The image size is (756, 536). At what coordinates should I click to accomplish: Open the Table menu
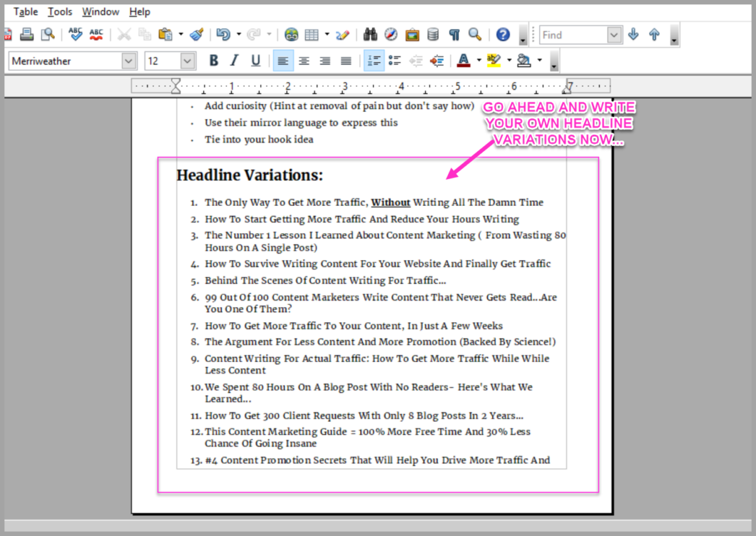tap(26, 11)
